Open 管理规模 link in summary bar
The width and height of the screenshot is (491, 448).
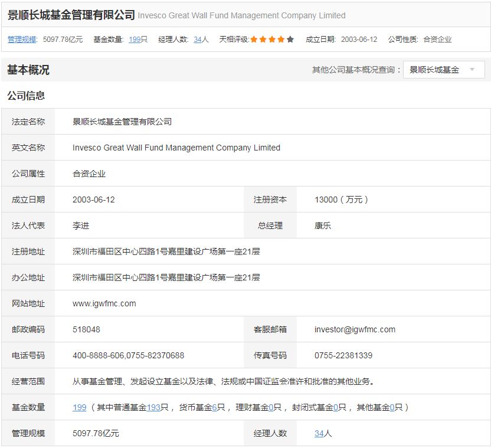point(22,40)
